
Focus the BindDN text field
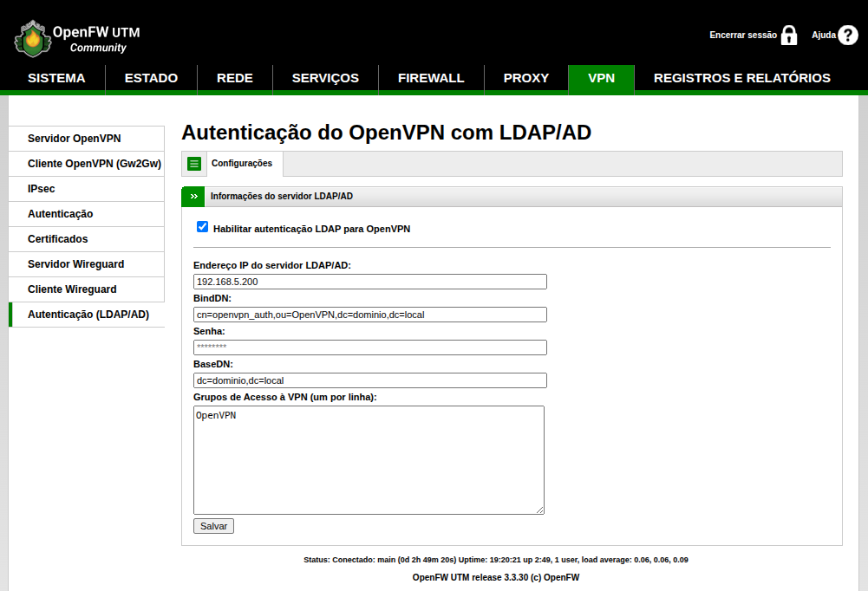point(369,315)
